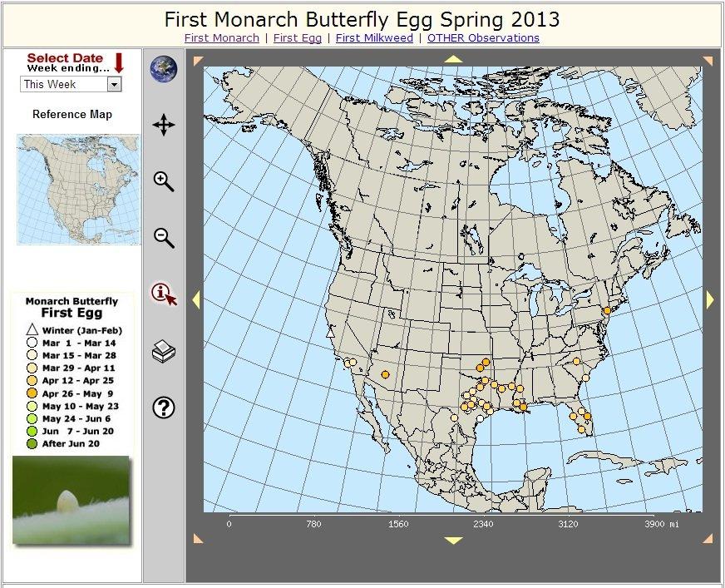Open the help question mark icon

tap(164, 408)
